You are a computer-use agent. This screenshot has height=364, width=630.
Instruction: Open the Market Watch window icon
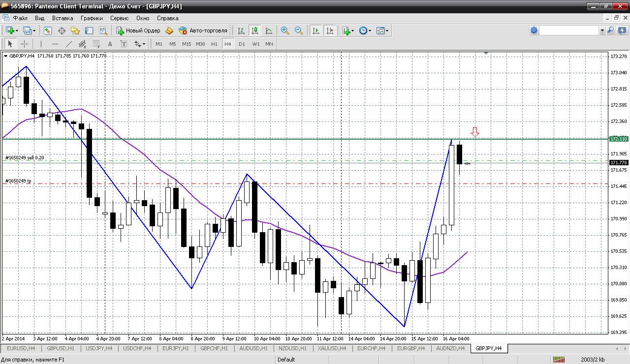(x=48, y=30)
